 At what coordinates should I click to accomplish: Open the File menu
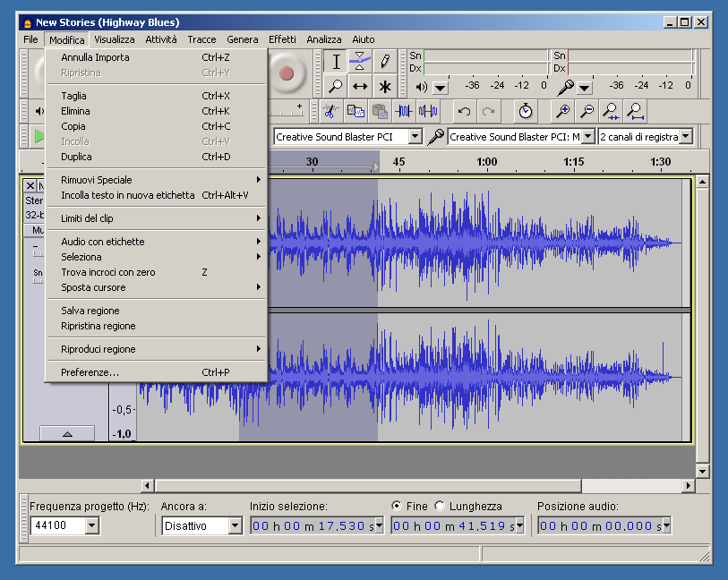pyautogui.click(x=30, y=39)
